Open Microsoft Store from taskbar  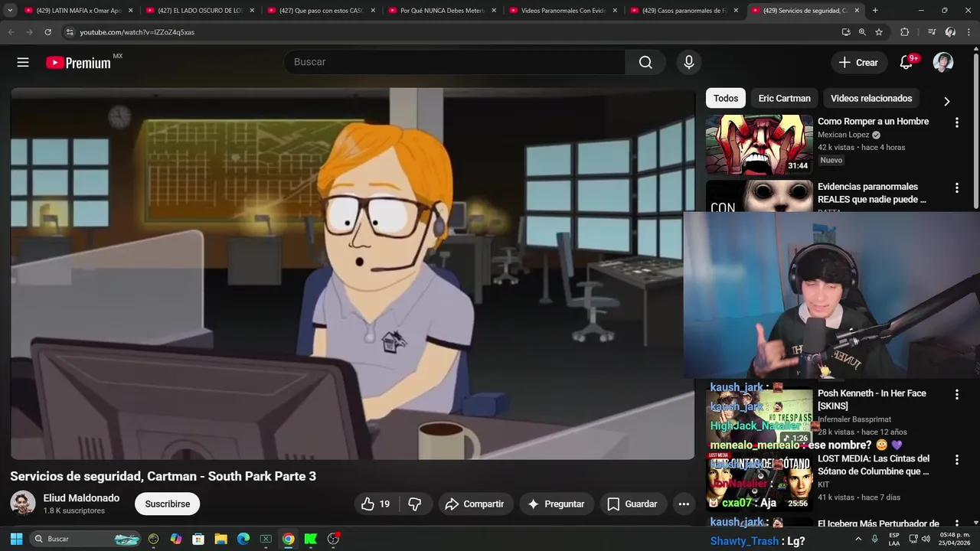198,539
